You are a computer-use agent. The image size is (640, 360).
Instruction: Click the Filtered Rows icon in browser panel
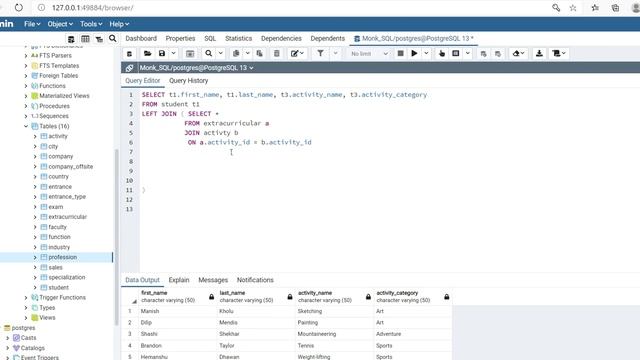99,39
